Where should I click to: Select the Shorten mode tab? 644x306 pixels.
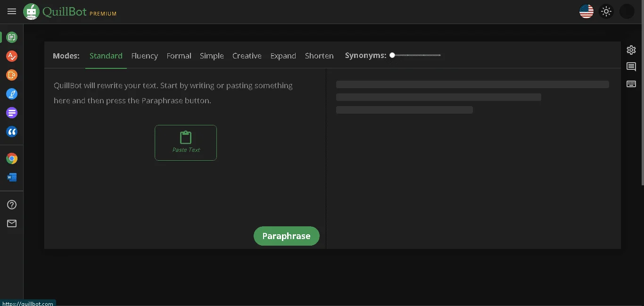tap(319, 56)
